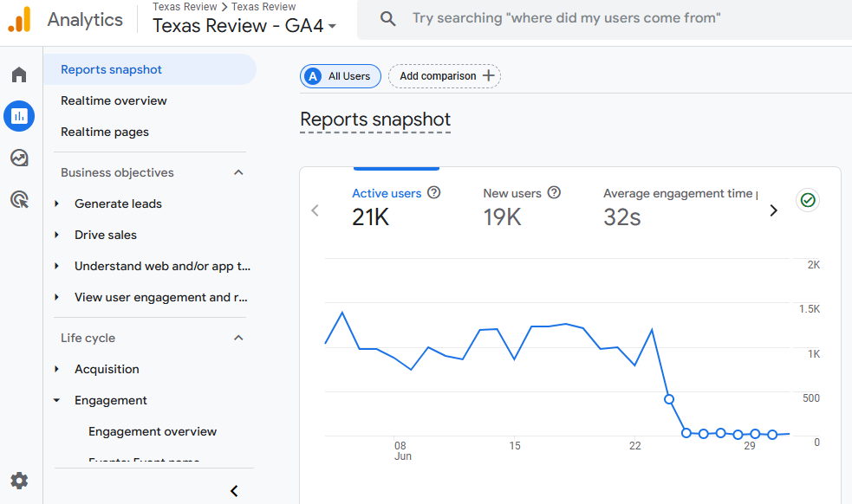Select the Active users metric tab
This screenshot has height=504, width=852.
[x=396, y=208]
